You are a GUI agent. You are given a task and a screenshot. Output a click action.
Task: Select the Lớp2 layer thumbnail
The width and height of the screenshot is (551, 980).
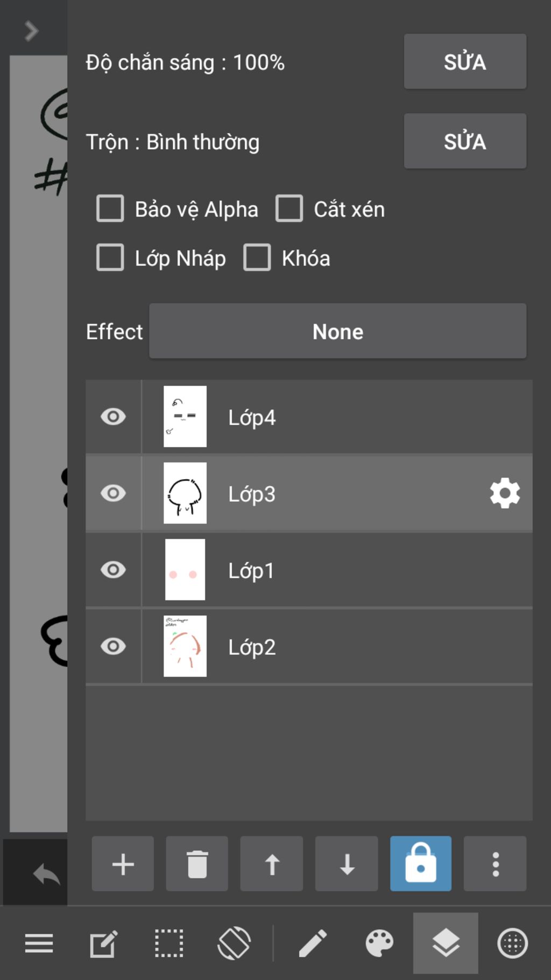185,646
